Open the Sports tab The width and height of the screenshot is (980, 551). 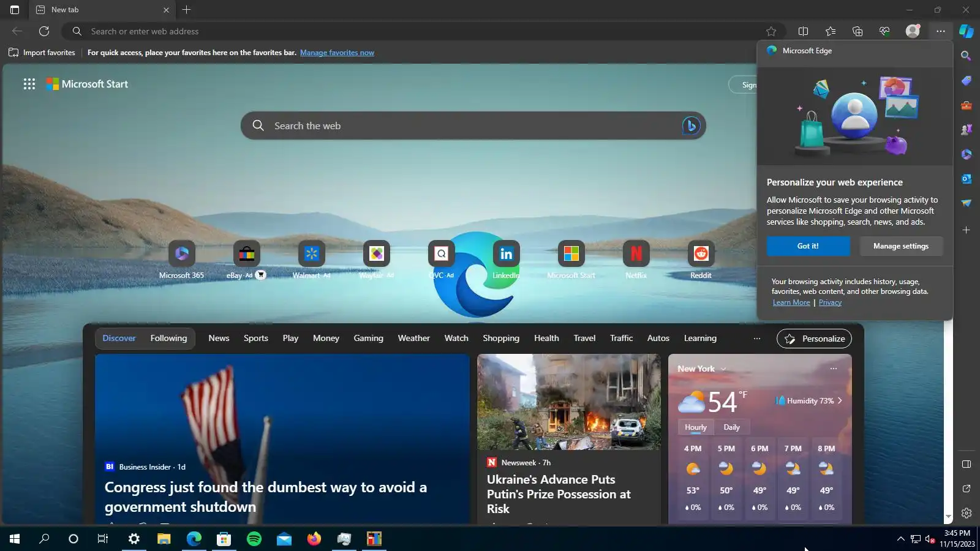coord(256,338)
